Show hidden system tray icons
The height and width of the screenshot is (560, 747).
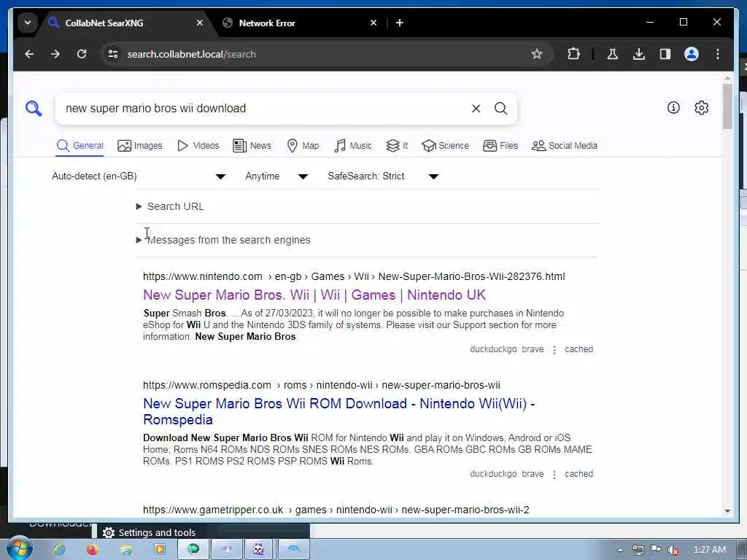click(x=620, y=550)
